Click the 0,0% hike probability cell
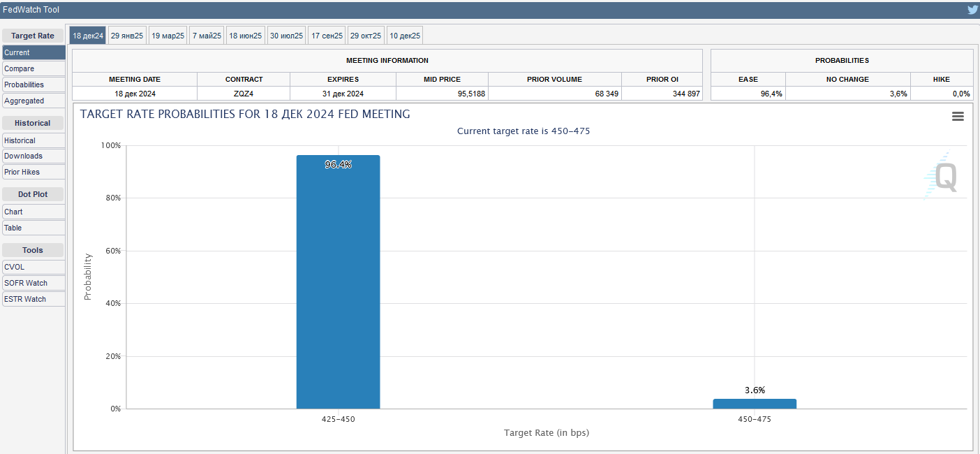This screenshot has height=454, width=980. 942,94
